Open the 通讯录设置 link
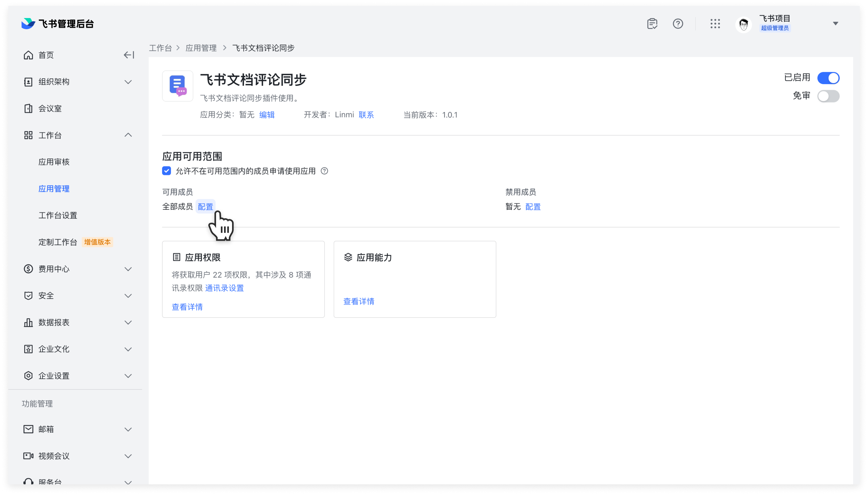 pyautogui.click(x=224, y=288)
